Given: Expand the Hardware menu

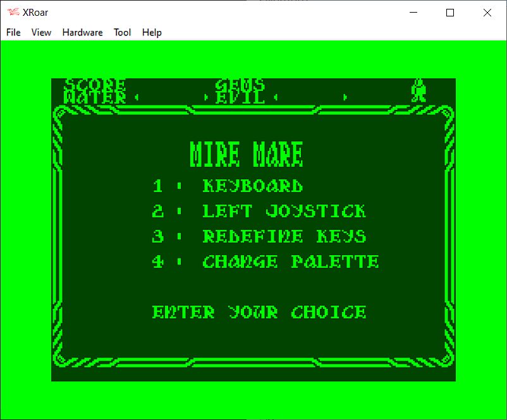Looking at the screenshot, I should coord(82,32).
